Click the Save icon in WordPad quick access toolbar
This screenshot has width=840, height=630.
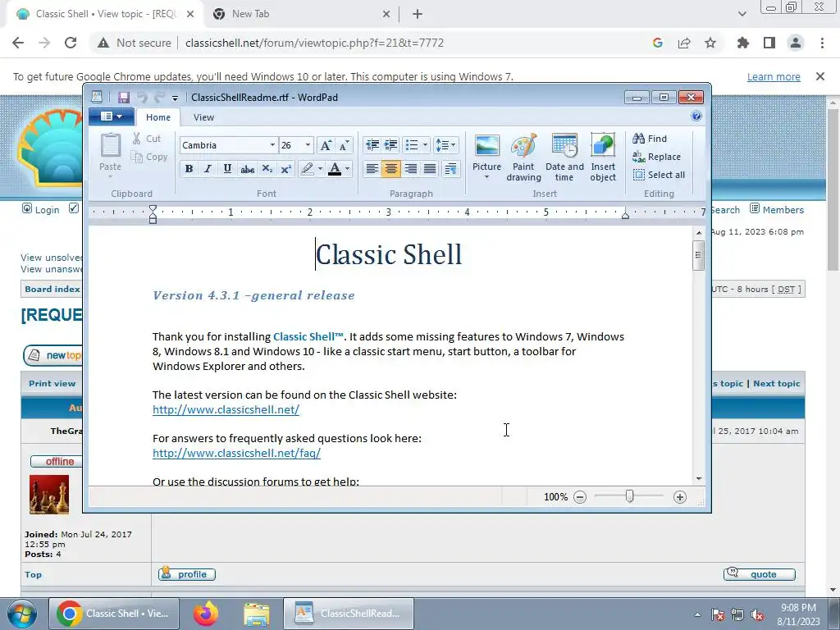(124, 98)
